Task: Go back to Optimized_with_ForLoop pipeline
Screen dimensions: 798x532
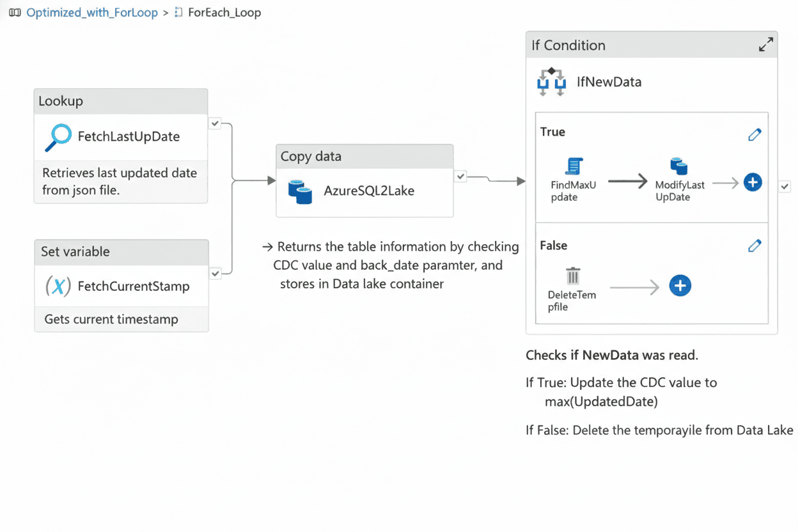Action: pyautogui.click(x=91, y=12)
